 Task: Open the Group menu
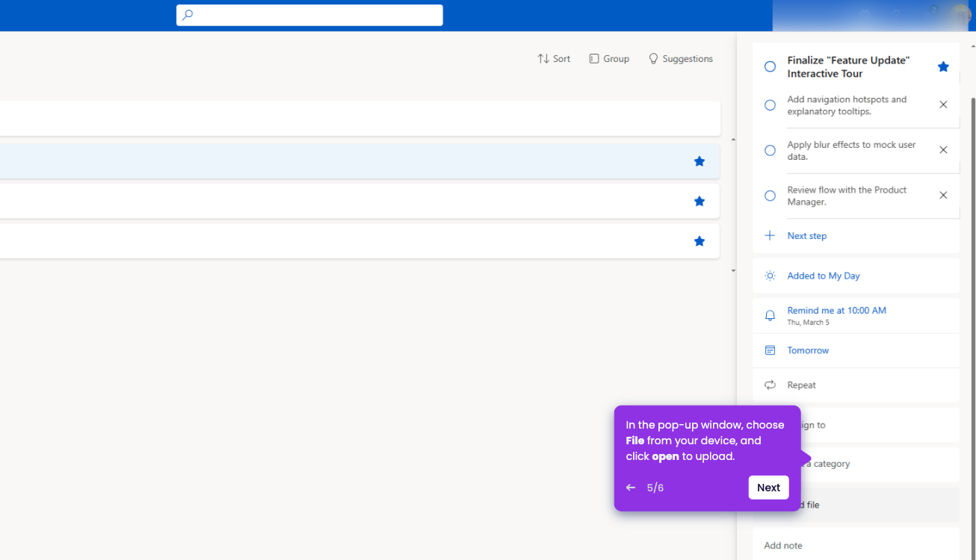pos(609,58)
